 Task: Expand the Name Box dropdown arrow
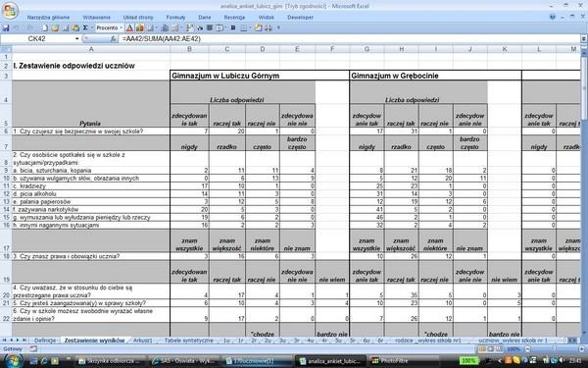76,38
